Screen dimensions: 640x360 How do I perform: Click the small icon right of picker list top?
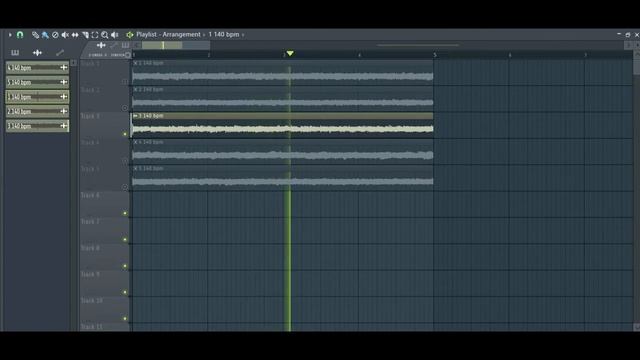[x=74, y=63]
